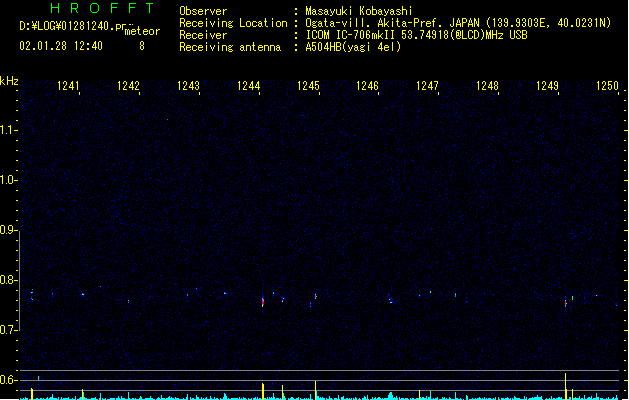Image resolution: width=629 pixels, height=400 pixels.
Task: Click the 1247 time axis label
Action: point(428,86)
